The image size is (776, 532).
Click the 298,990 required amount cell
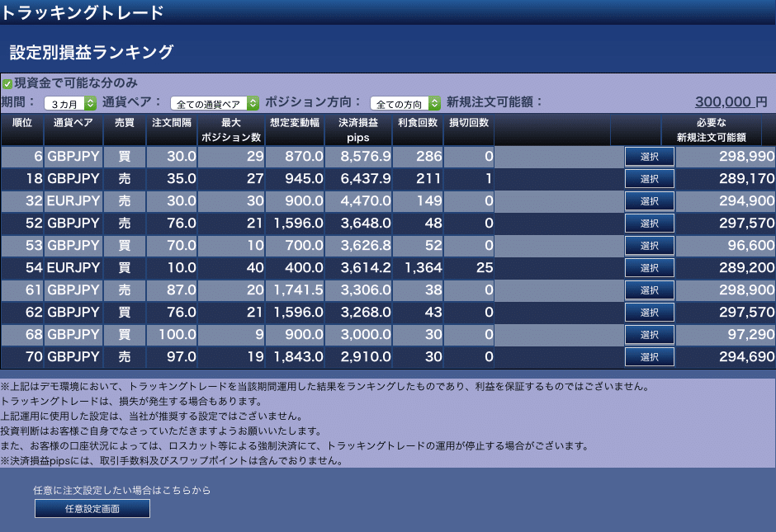pos(726,157)
